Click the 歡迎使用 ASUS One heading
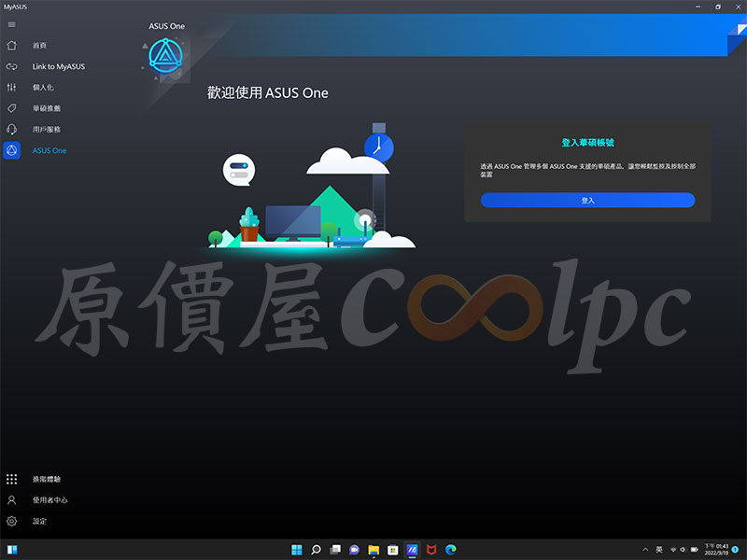Screen dimensions: 747x560 pyautogui.click(x=268, y=92)
